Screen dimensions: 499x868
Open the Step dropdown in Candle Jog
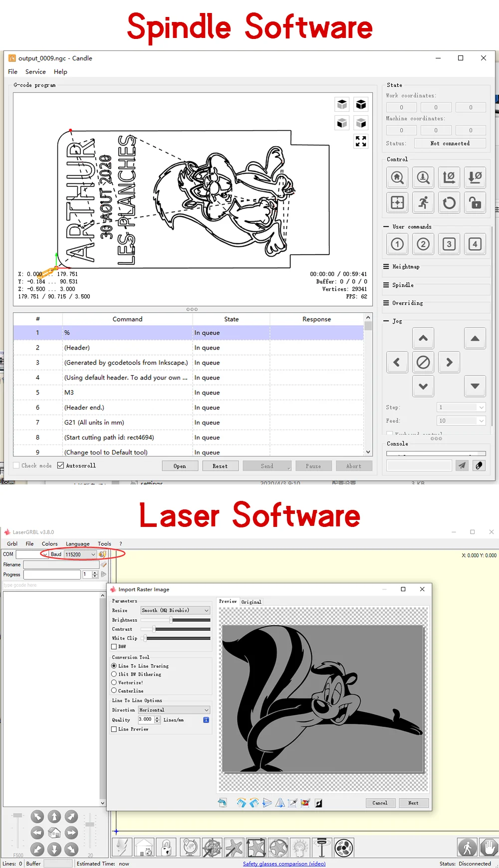click(461, 408)
